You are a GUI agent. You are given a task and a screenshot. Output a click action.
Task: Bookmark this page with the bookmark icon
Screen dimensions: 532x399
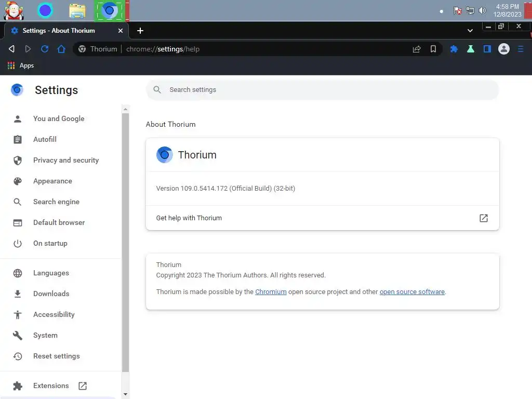(433, 49)
